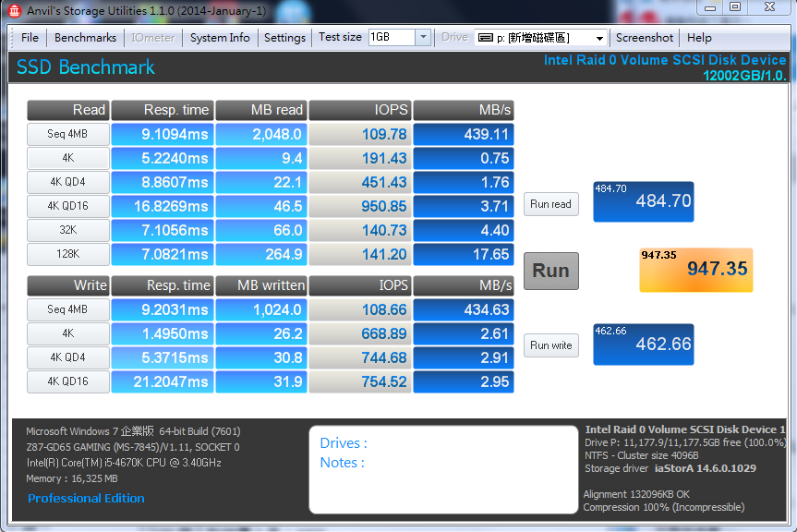Viewport: 797px width, 532px height.
Task: Click the total score box 947.35
Action: [x=695, y=270]
